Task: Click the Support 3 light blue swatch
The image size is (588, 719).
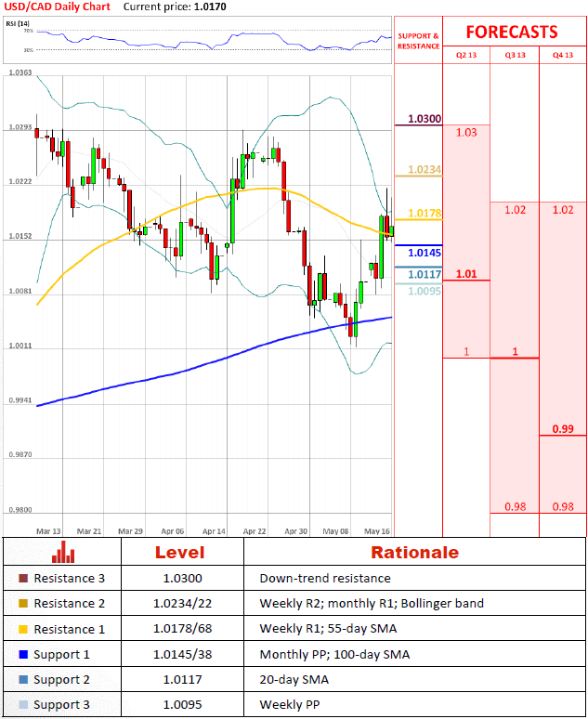Action: point(23,705)
